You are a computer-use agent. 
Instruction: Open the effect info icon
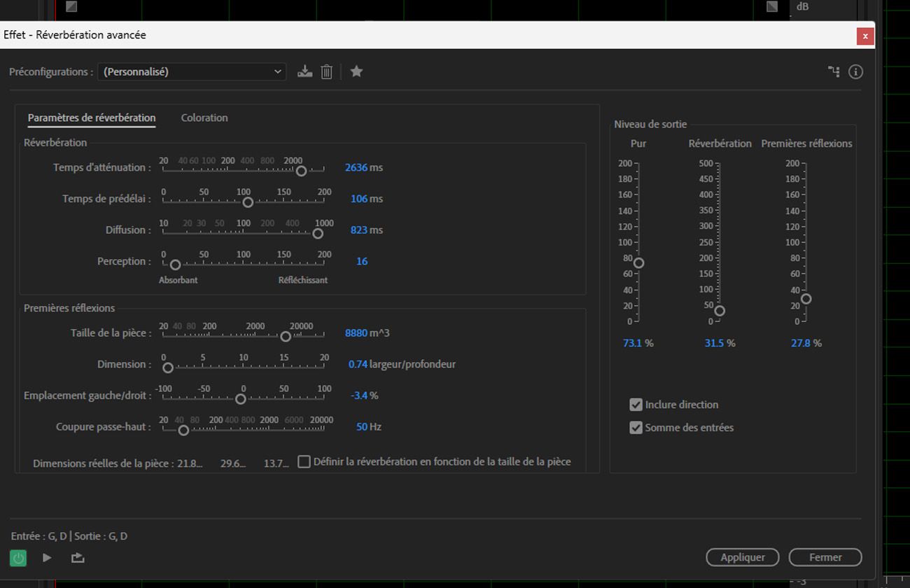click(855, 71)
